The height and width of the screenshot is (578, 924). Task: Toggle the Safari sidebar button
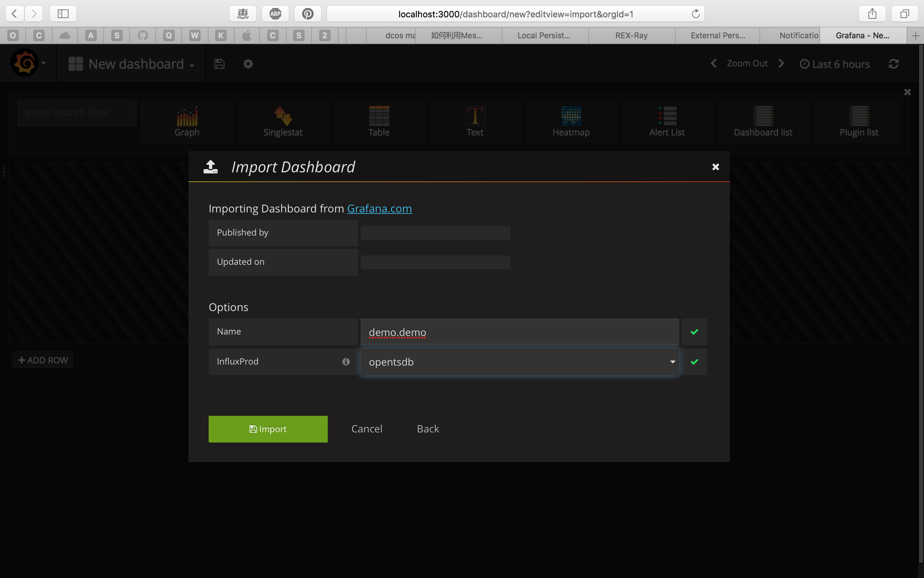[63, 14]
